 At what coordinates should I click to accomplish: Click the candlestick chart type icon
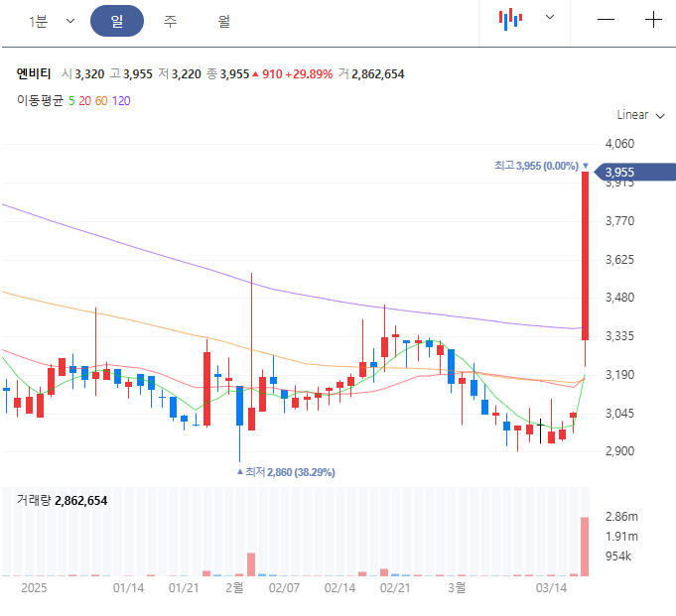click(510, 19)
